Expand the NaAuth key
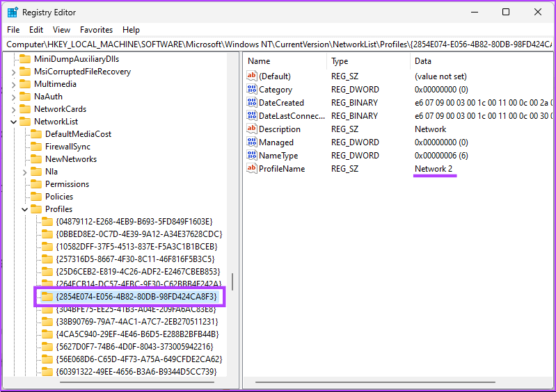 [13, 97]
